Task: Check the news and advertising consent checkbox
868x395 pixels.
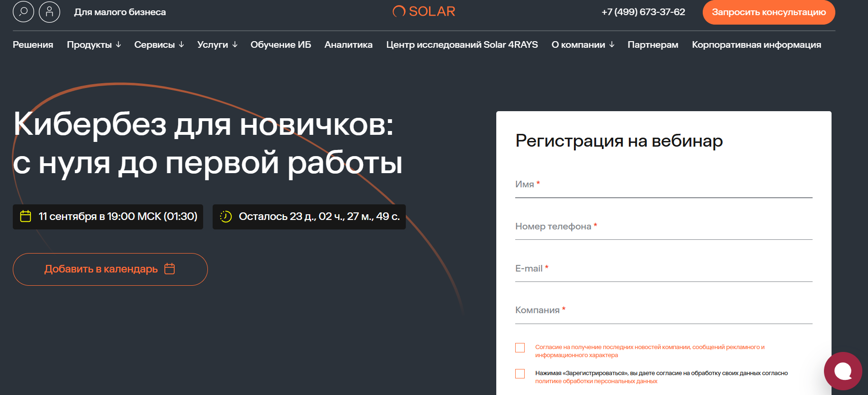Action: pyautogui.click(x=520, y=348)
